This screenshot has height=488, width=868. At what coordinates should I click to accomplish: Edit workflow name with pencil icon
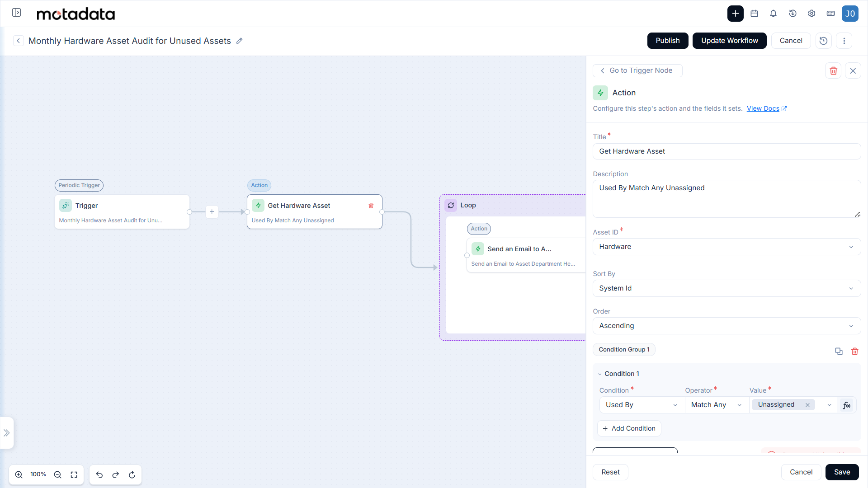coord(240,41)
